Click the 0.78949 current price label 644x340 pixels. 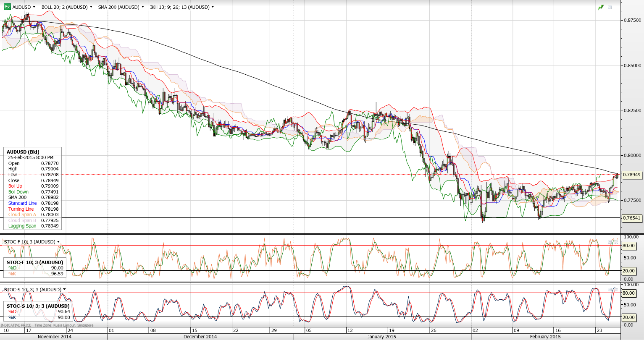click(631, 175)
